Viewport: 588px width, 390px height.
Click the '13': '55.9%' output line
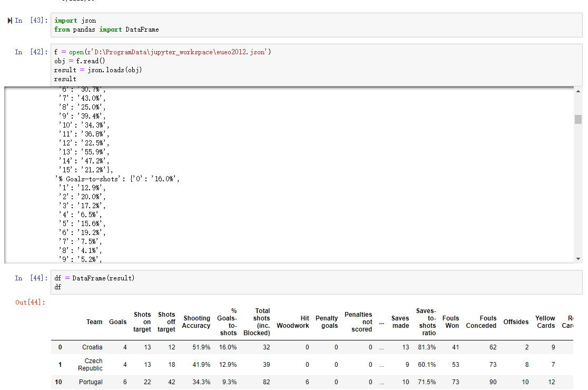click(x=84, y=152)
